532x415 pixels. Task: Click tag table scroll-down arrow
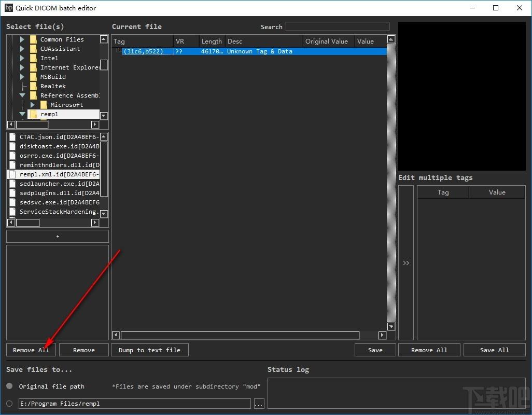click(x=391, y=326)
